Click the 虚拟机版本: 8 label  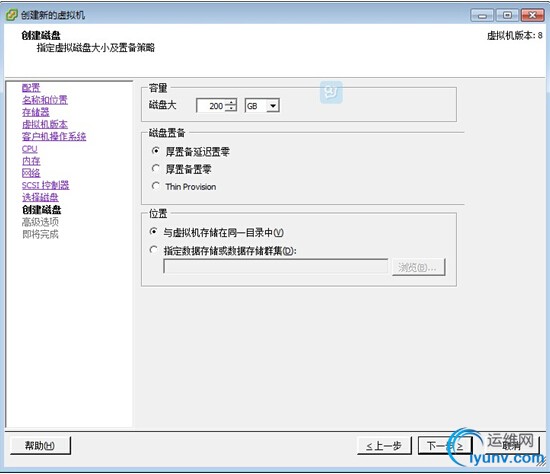(x=515, y=35)
